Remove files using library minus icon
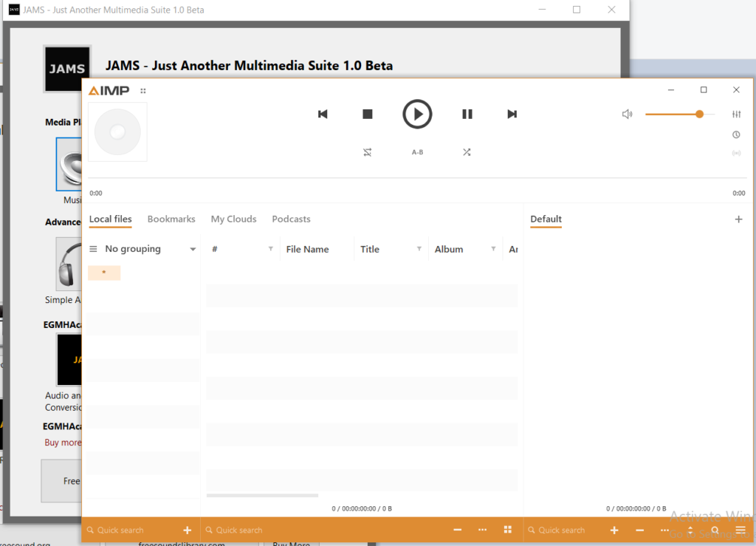Screen dimensions: 756x546 click(458, 530)
